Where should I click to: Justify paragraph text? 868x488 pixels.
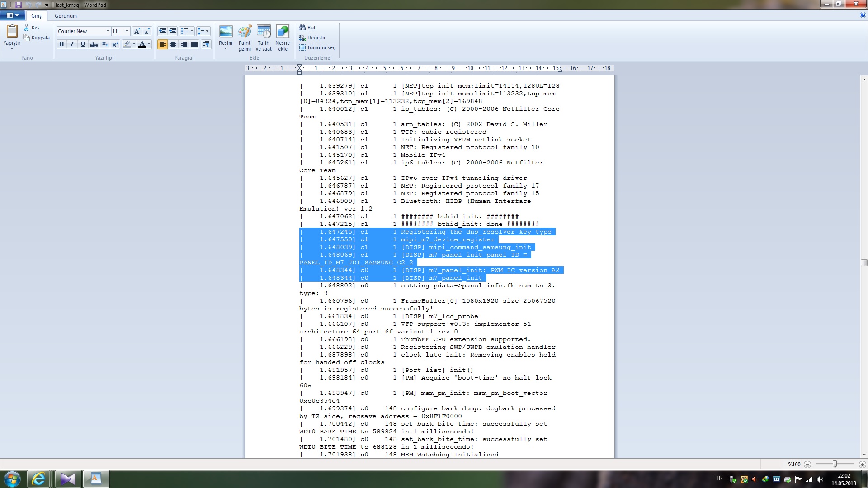click(194, 44)
